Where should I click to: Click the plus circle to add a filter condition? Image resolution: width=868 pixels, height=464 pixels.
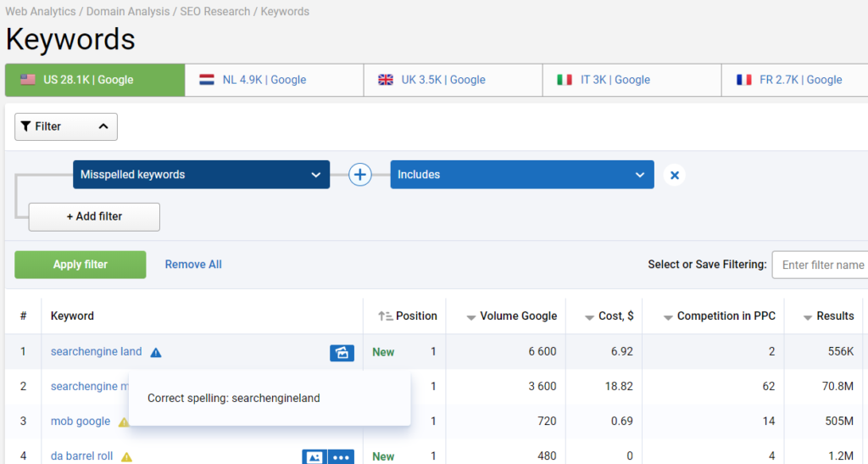359,175
